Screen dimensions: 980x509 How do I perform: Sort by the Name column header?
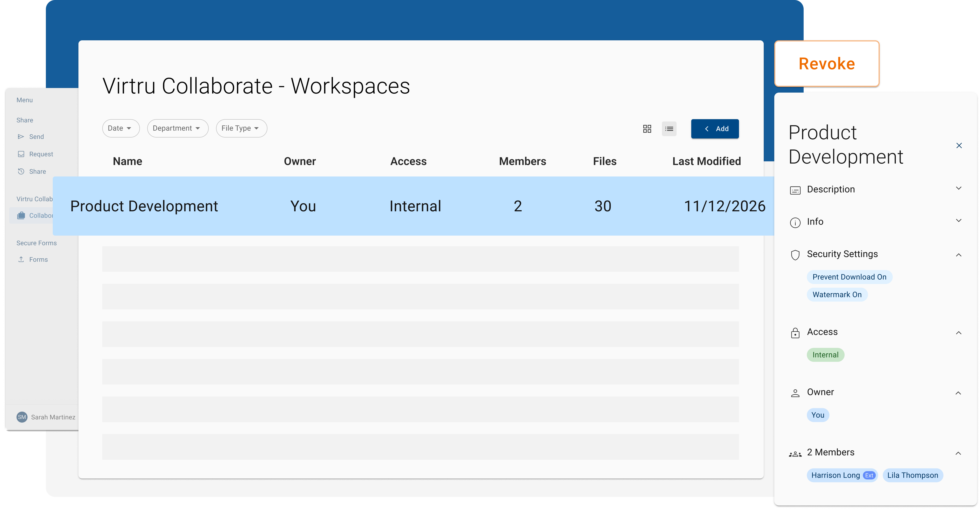[x=128, y=161]
